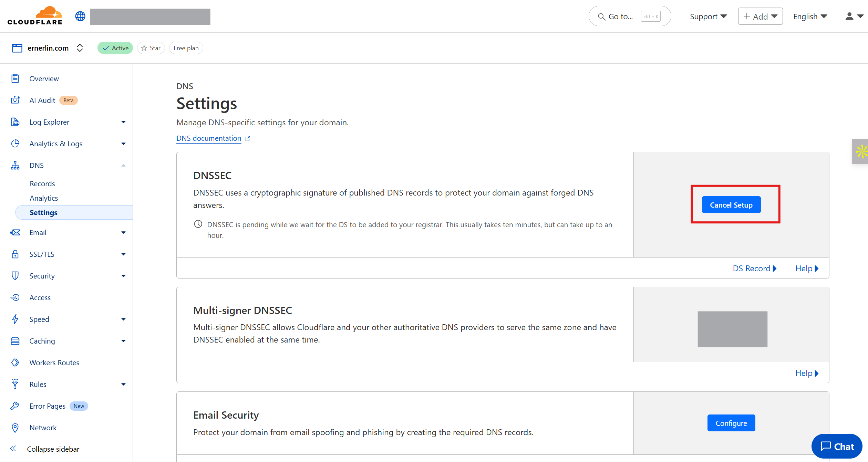Open the Analytics item under DNS
Screen dimensions: 868x462
click(44, 198)
